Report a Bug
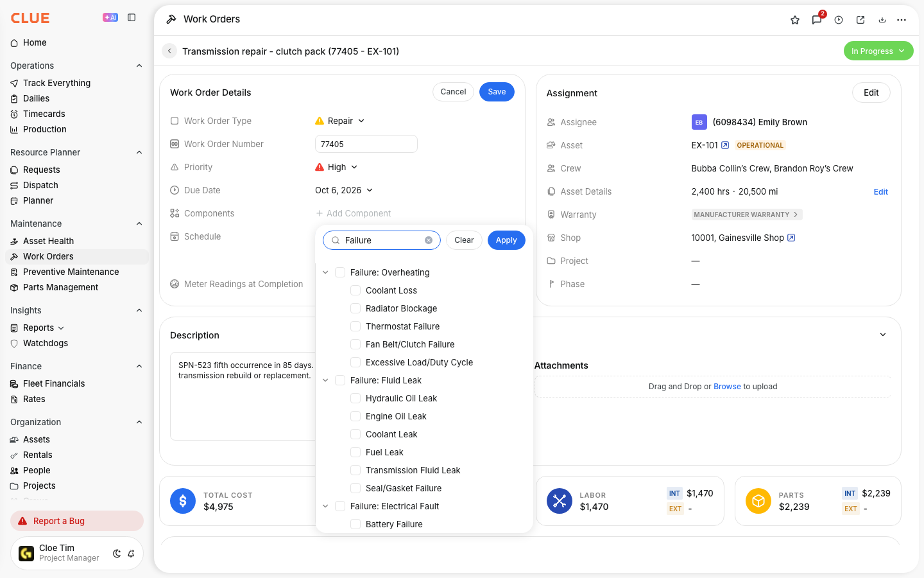 tap(77, 521)
